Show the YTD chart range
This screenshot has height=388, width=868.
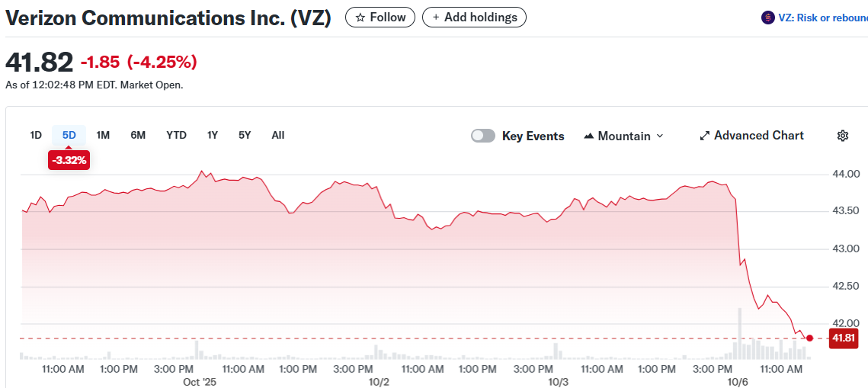tap(176, 135)
